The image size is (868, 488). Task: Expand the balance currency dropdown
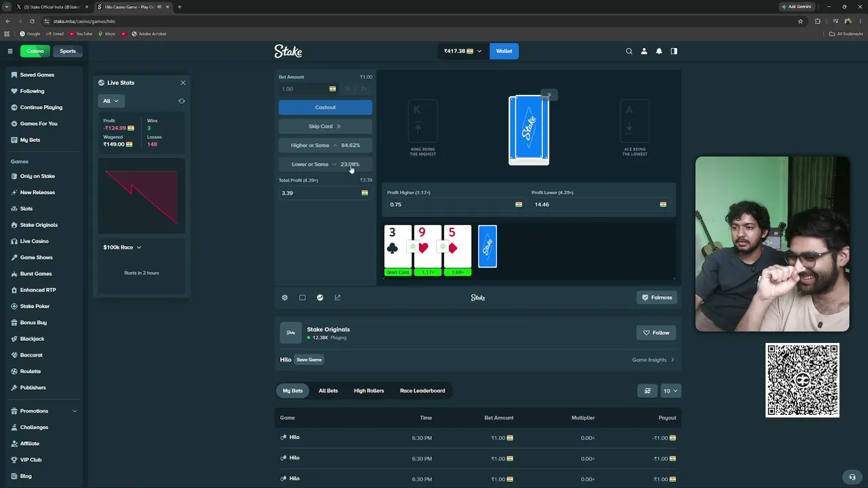tap(479, 51)
